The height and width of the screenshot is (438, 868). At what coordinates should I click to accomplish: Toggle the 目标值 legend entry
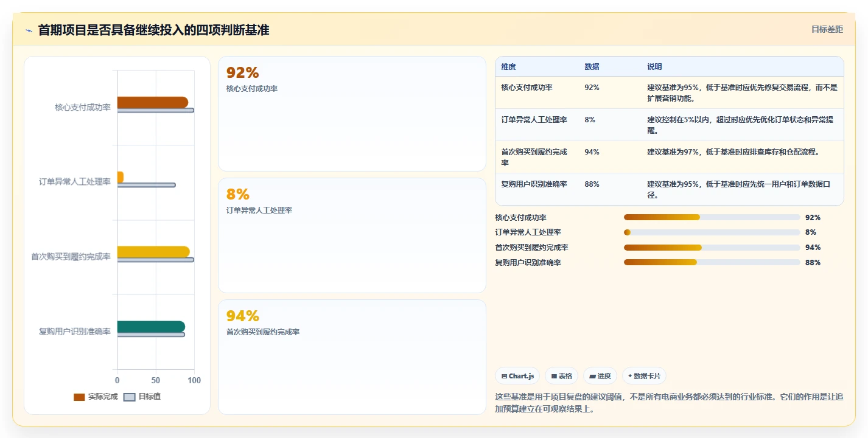point(142,397)
